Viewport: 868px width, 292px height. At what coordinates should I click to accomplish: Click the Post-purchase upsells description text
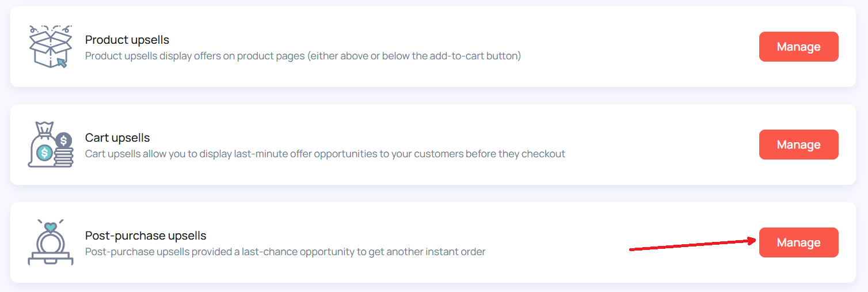pyautogui.click(x=285, y=252)
